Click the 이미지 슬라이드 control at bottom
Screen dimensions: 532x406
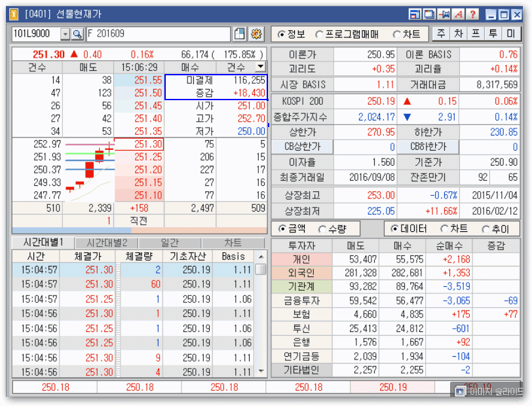click(x=489, y=392)
